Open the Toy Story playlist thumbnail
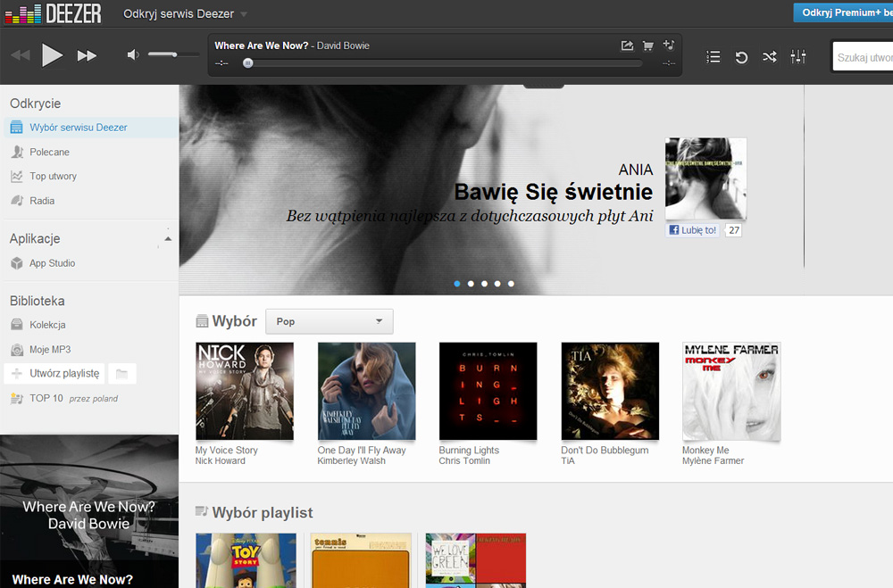 246,560
